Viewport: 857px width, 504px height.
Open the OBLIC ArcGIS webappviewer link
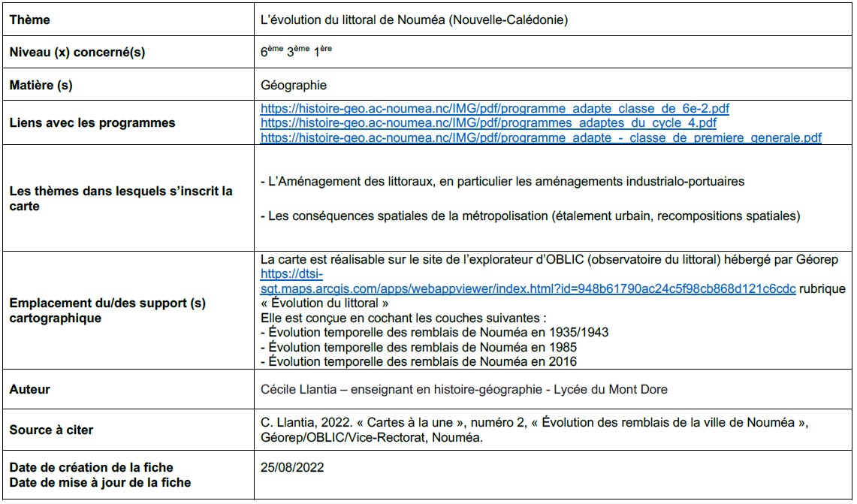[x=527, y=289]
